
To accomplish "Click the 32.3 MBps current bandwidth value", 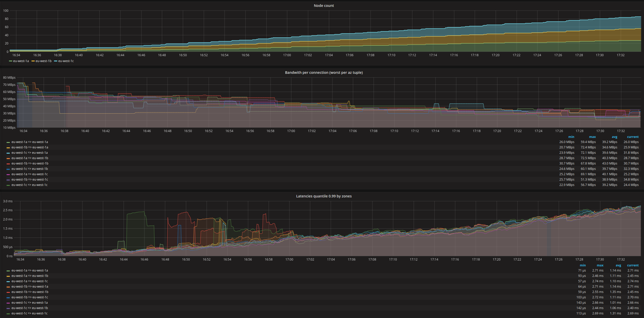I will (x=631, y=169).
